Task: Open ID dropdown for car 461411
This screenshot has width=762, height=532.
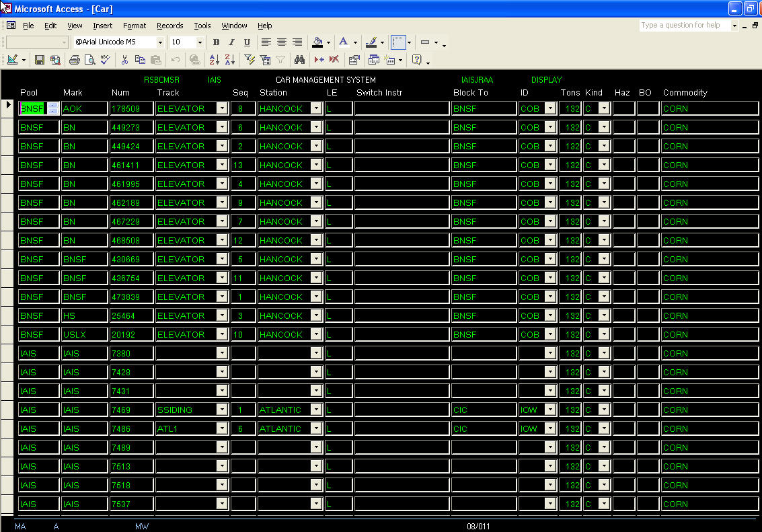Action: (x=550, y=165)
